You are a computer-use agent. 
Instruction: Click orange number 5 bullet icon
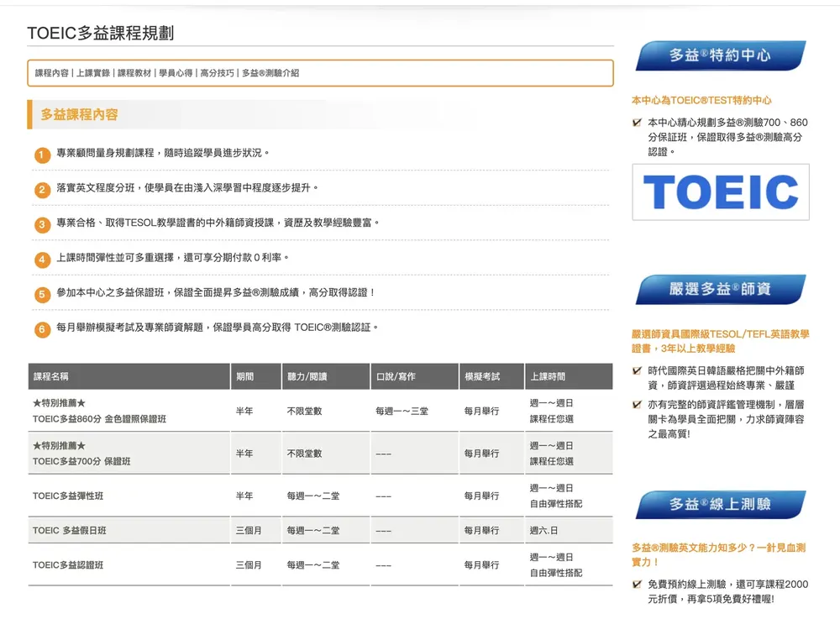42,295
